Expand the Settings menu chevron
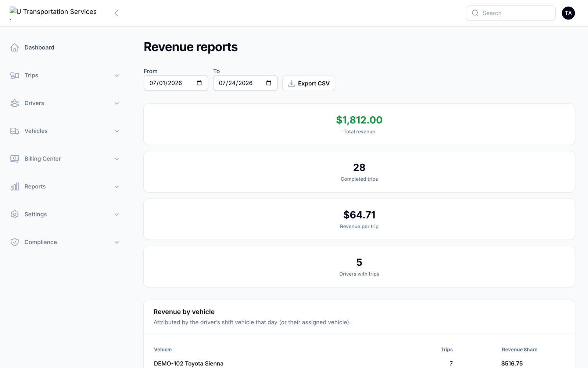This screenshot has height=368, width=588. point(117,215)
